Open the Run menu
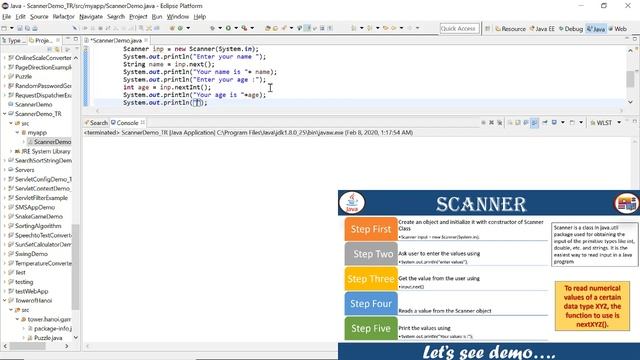 [x=157, y=17]
